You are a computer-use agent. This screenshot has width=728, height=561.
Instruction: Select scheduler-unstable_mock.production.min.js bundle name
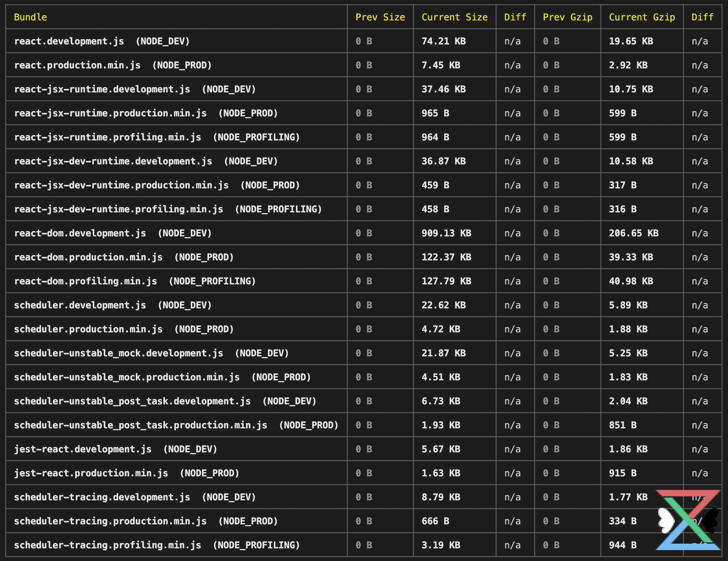click(x=127, y=377)
